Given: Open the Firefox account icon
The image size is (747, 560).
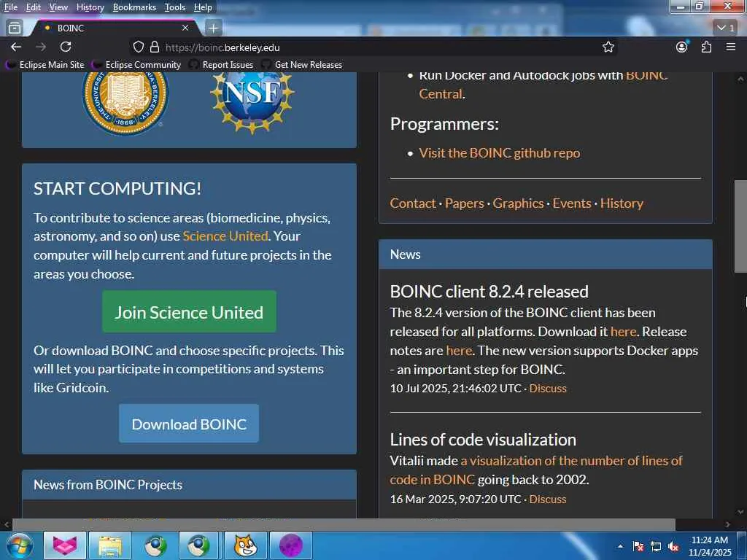Looking at the screenshot, I should tap(682, 47).
